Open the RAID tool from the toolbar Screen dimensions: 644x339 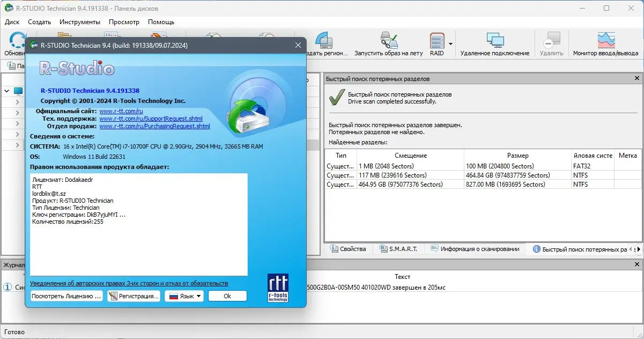436,42
